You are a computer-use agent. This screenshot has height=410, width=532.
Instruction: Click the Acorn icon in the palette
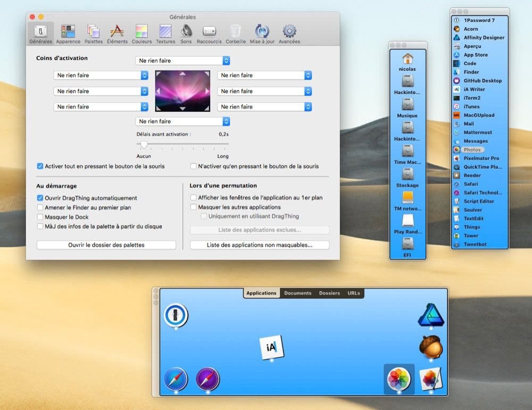(430, 347)
